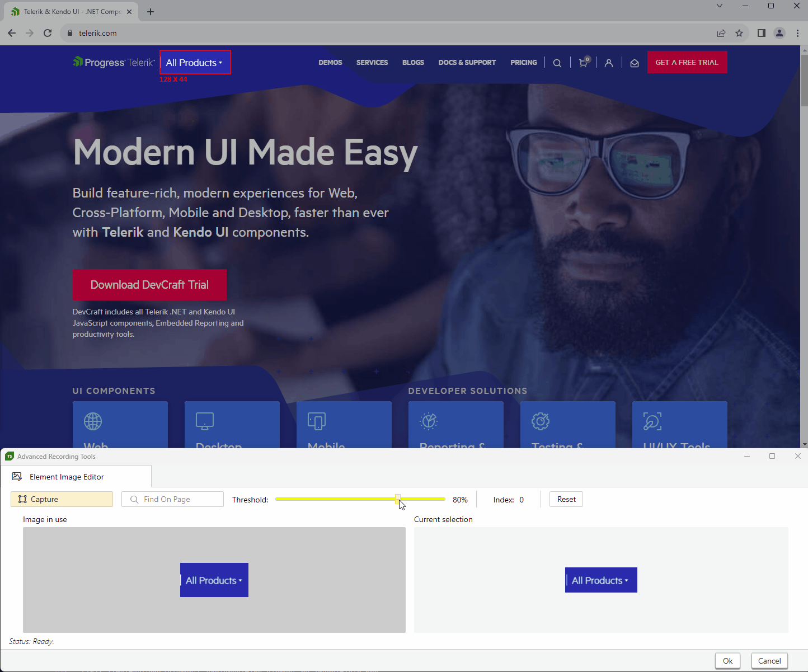This screenshot has width=808, height=672.
Task: Click Cancel in Advanced Recording Tools
Action: tap(769, 661)
